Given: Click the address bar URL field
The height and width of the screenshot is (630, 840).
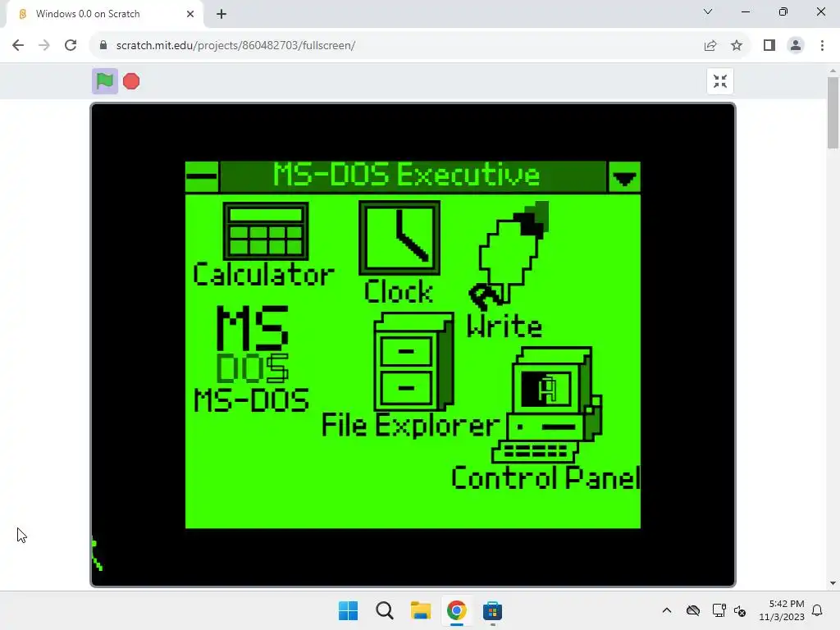Looking at the screenshot, I should tap(395, 46).
